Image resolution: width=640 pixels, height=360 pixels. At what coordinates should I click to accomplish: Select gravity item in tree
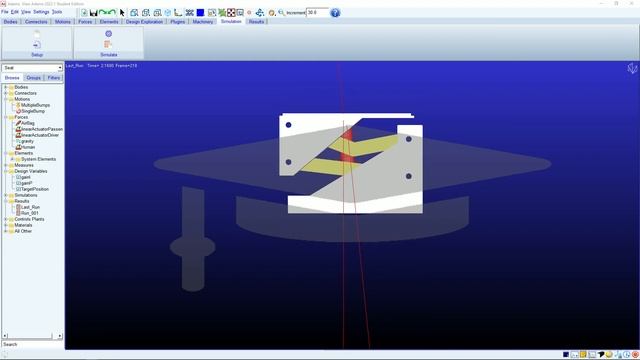(x=24, y=141)
